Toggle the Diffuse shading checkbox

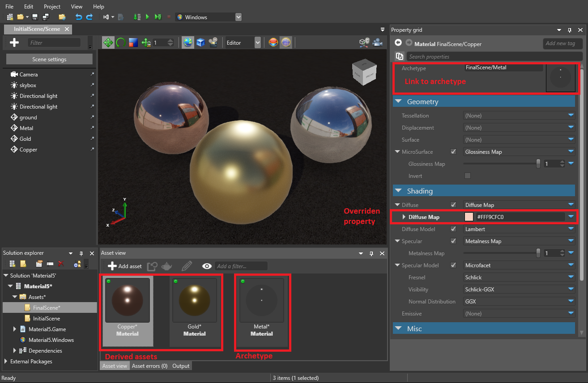click(x=453, y=205)
